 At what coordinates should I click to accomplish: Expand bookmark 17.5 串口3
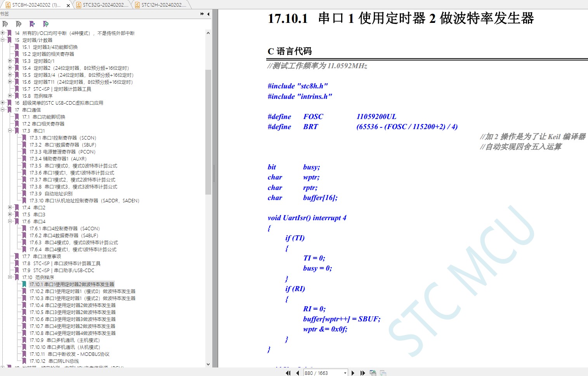10,214
